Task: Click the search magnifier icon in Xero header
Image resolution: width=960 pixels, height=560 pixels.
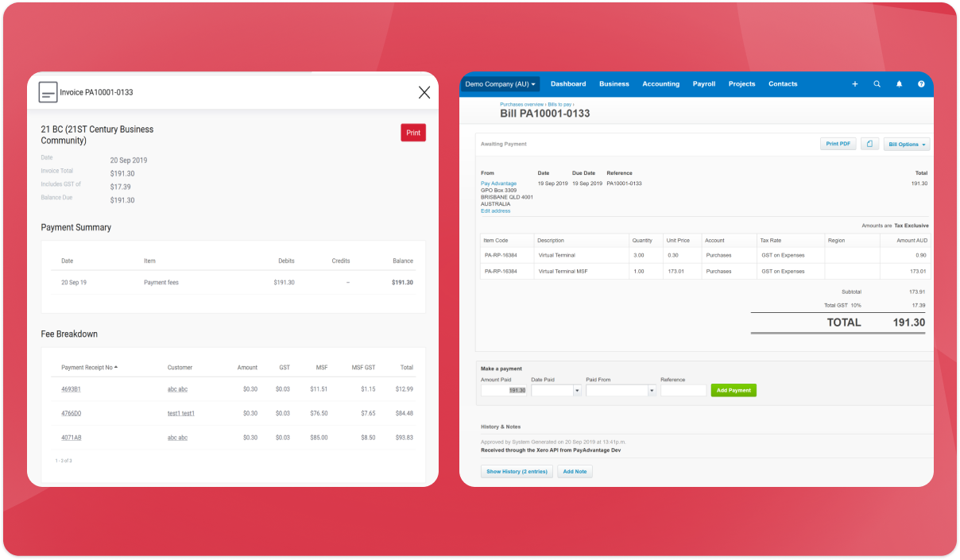Action: click(877, 84)
